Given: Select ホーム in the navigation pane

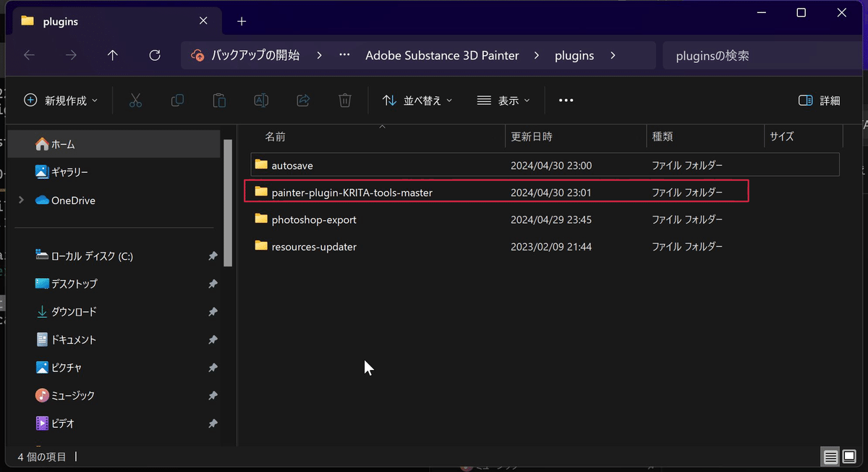Looking at the screenshot, I should [x=114, y=144].
